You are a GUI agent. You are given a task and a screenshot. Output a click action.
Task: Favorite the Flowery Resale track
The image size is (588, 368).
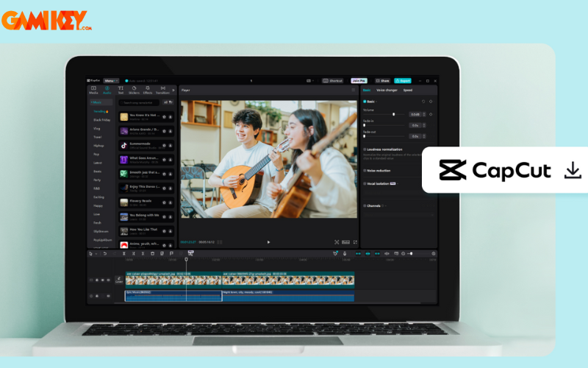click(x=164, y=203)
